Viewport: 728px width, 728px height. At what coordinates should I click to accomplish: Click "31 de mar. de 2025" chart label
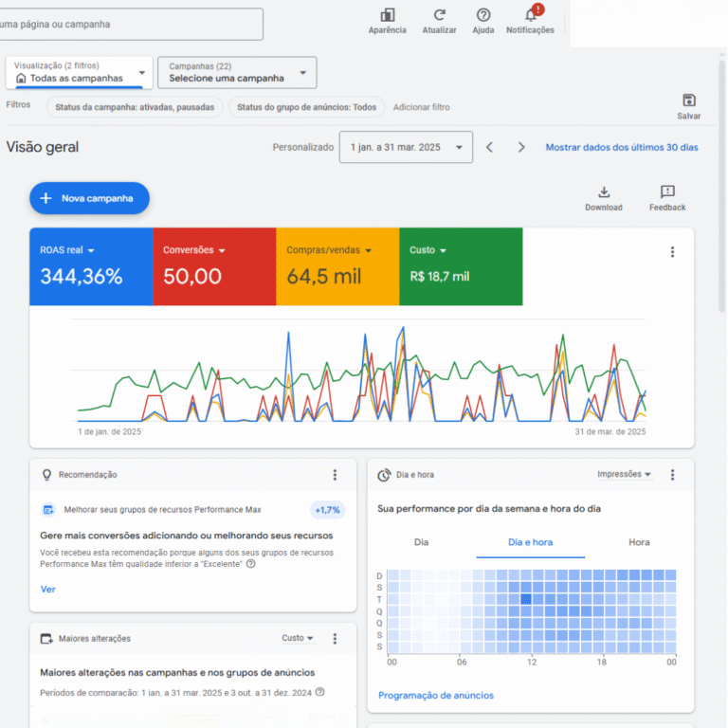610,432
